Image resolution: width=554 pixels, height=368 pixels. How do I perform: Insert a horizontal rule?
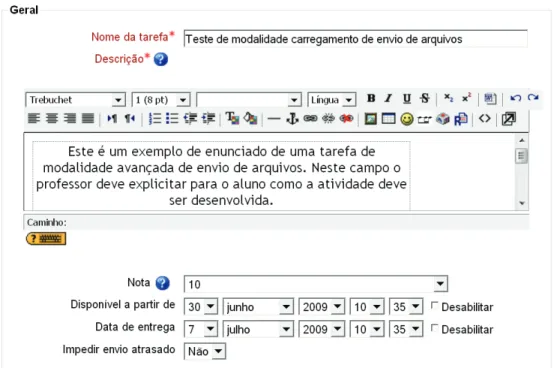coord(274,119)
